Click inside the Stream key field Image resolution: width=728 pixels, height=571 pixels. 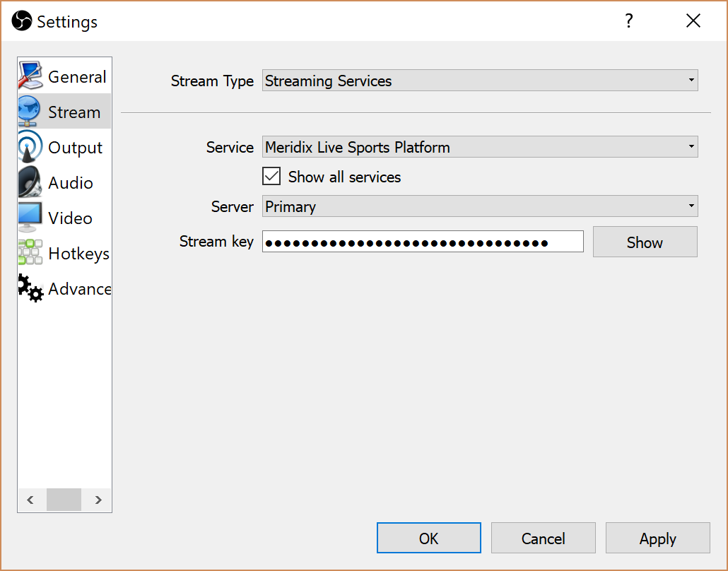pos(422,242)
